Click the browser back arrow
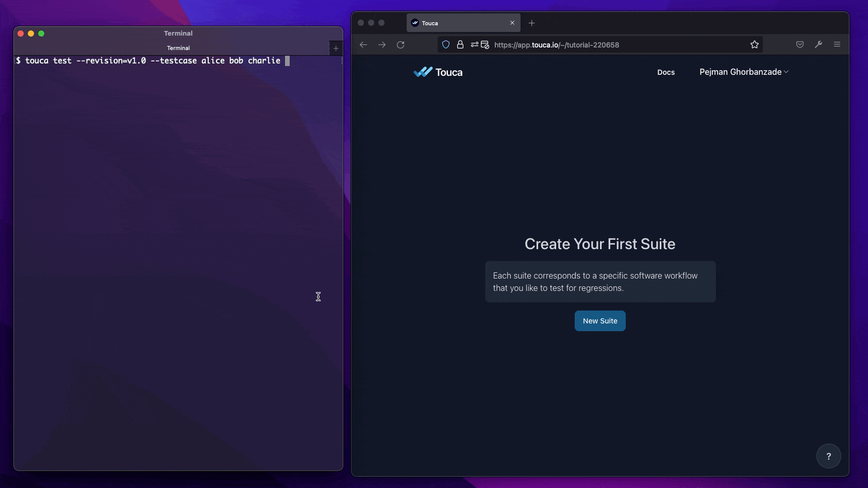Screen dimensions: 868x488 point(363,45)
